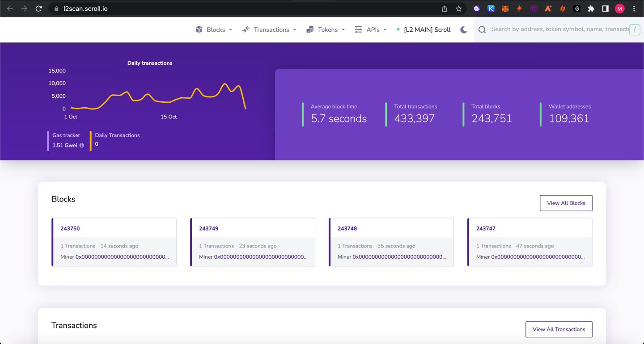Image resolution: width=644 pixels, height=344 pixels.
Task: Click the share page icon
Action: tap(444, 8)
